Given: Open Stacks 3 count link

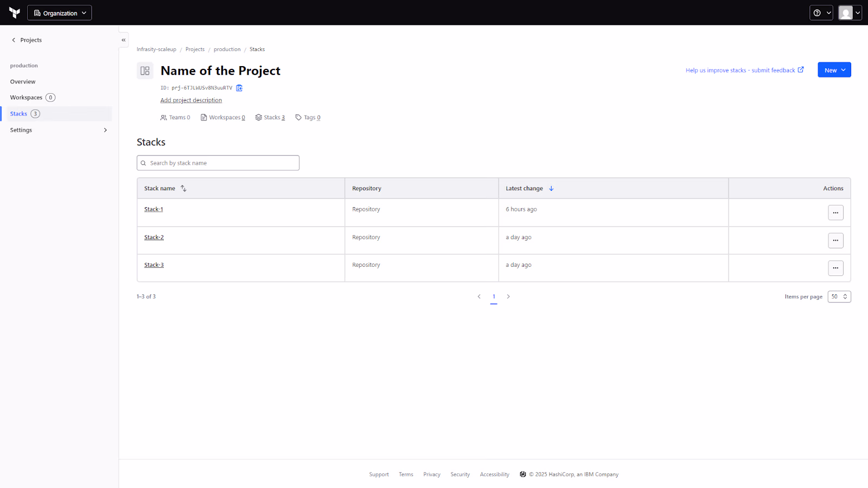Looking at the screenshot, I should click(x=270, y=118).
